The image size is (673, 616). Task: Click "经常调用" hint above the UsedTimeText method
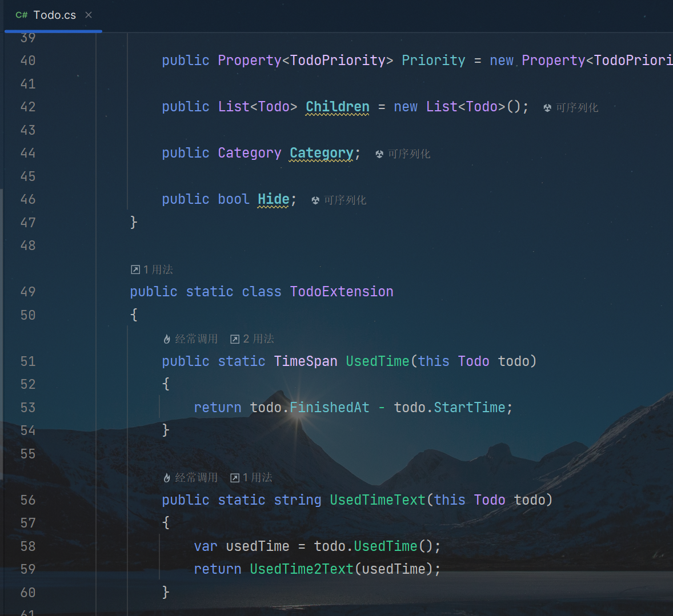coord(196,477)
